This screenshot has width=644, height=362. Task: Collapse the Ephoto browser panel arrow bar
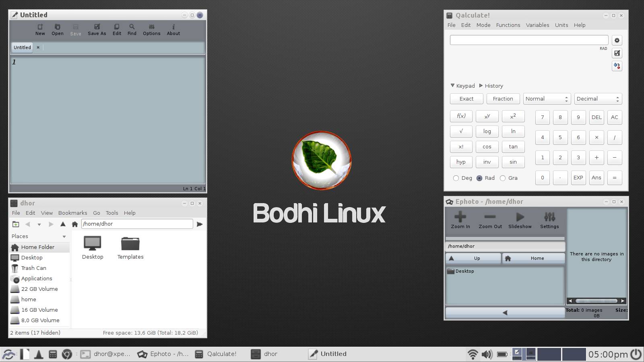[505, 313]
